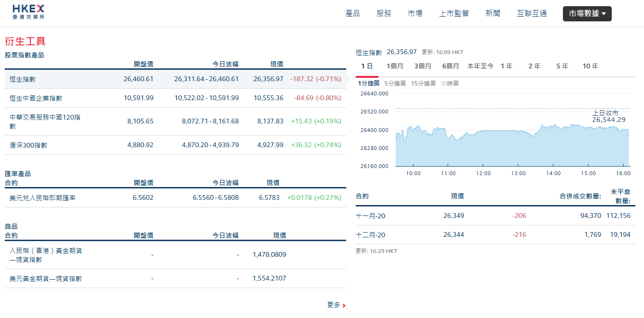Viewport: 644px width, 318px height.
Task: Open the 互聯互通 menu
Action: click(531, 13)
